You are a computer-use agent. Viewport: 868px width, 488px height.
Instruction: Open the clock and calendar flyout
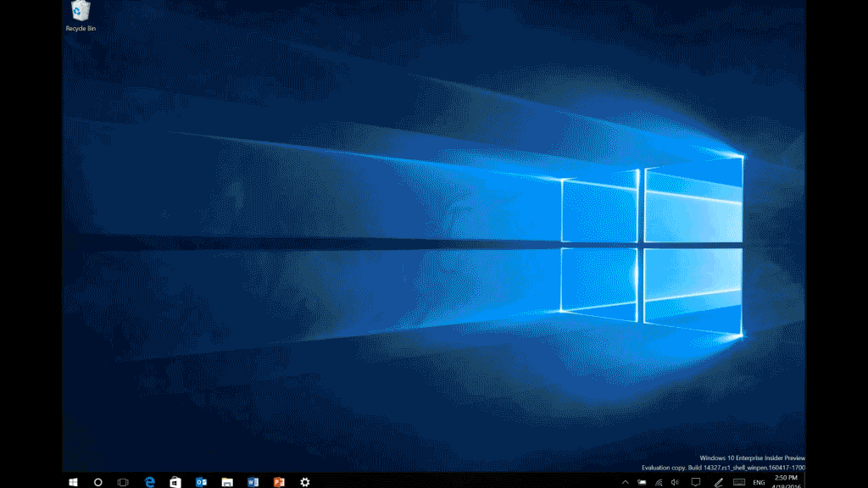(x=787, y=481)
